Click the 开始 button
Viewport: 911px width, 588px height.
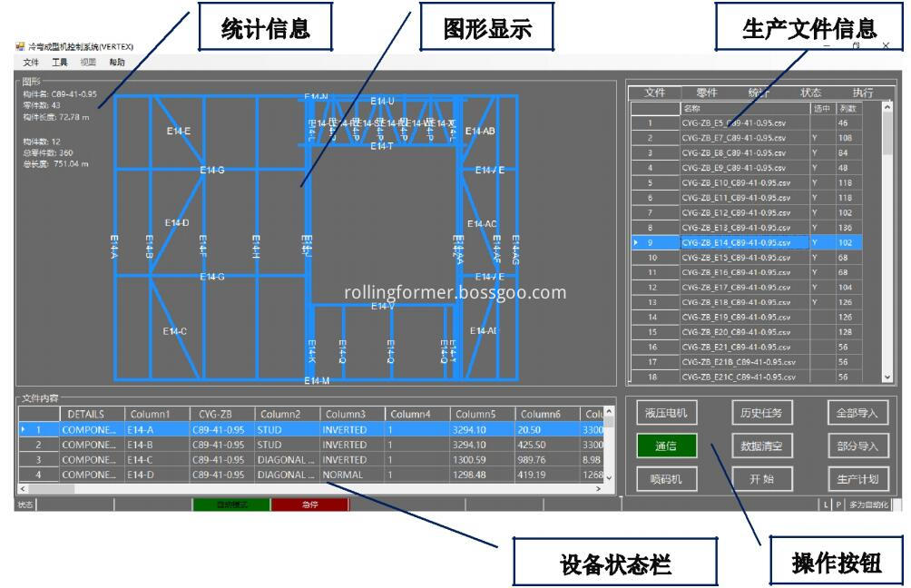tap(761, 479)
